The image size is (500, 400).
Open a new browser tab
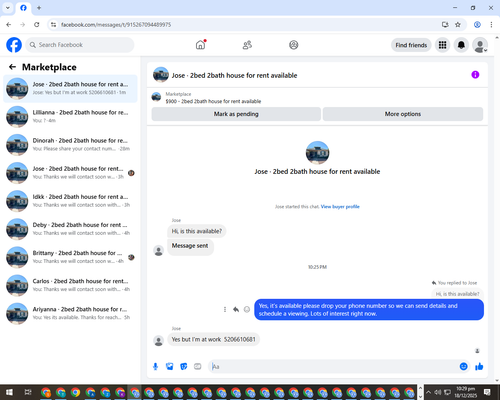pos(39,8)
